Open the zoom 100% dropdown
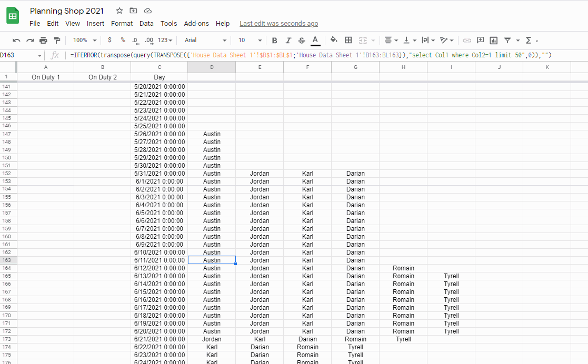 [84, 41]
